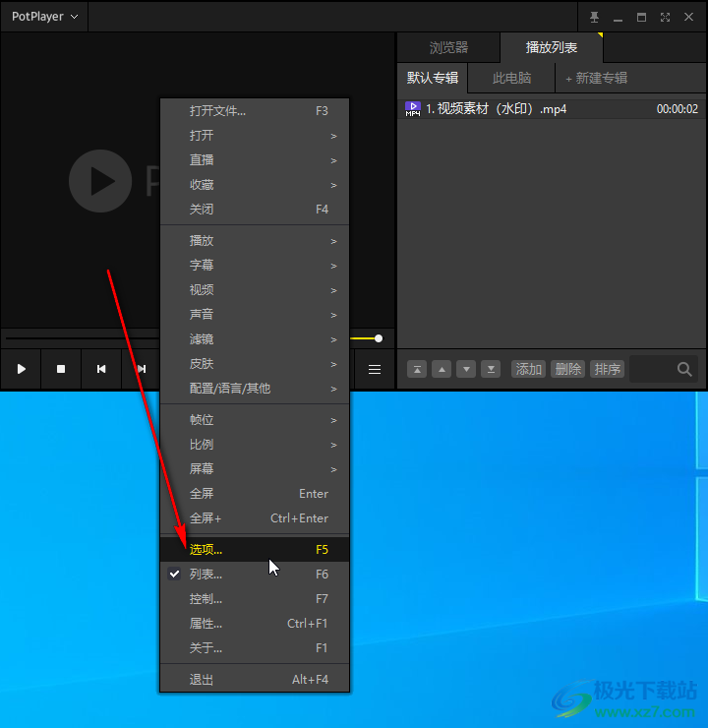
Task: Expand the 字幕 submenu
Action: point(255,266)
